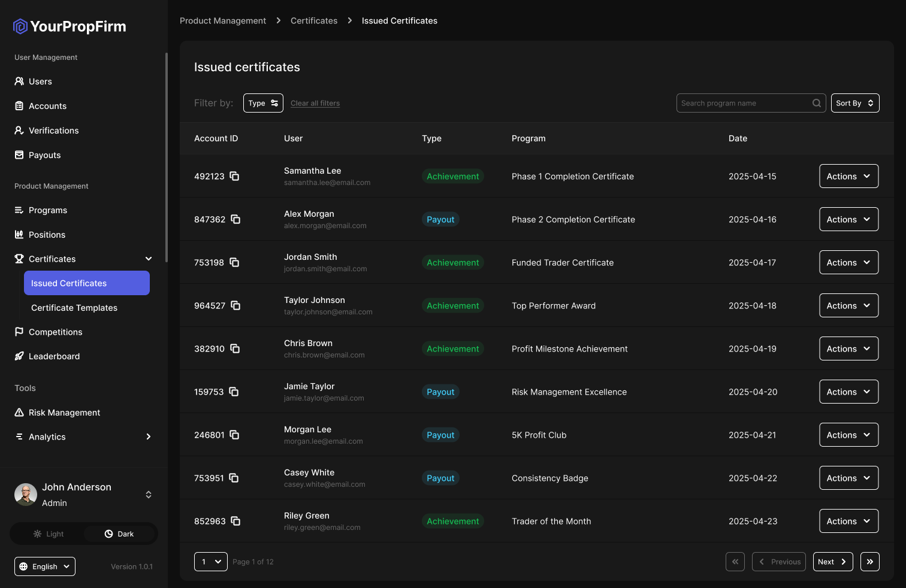Expand the Analytics submenu
The image size is (906, 588).
click(148, 437)
